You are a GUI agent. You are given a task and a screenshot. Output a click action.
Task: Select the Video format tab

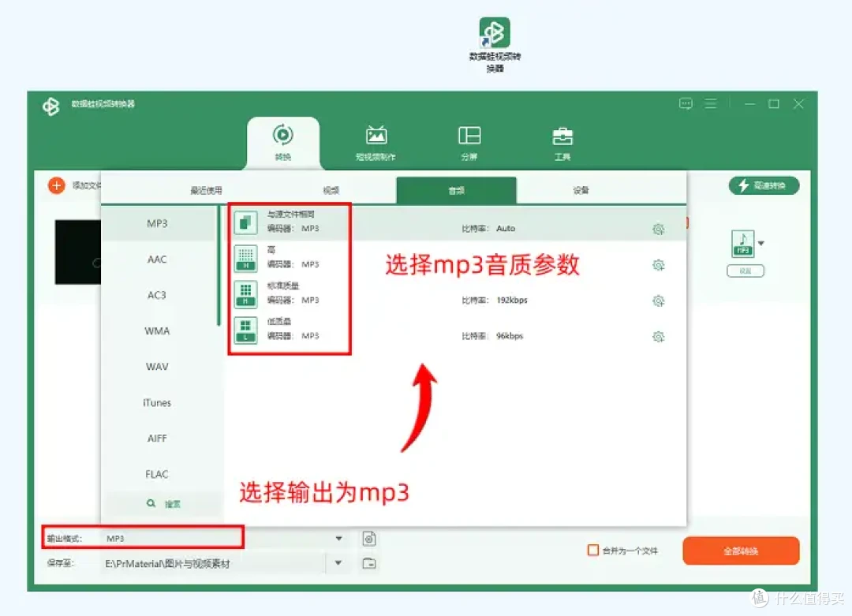coord(331,190)
